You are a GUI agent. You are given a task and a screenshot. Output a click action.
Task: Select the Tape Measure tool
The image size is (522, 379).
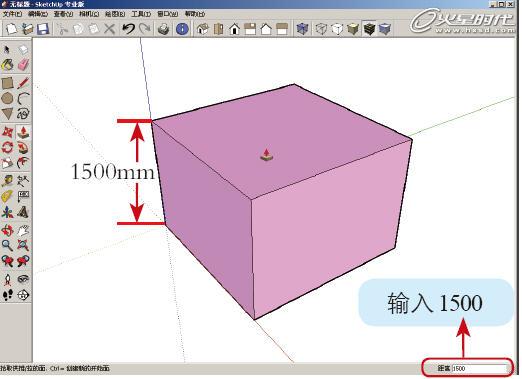tap(7, 181)
